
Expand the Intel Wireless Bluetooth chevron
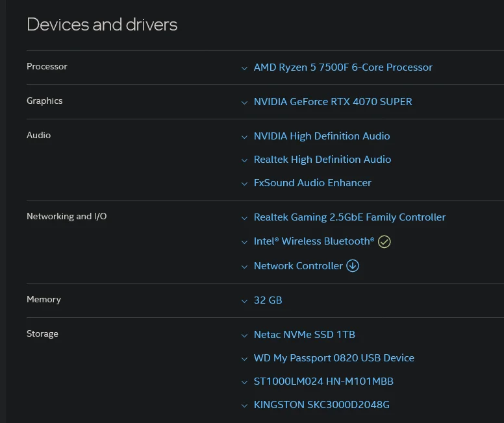click(x=244, y=242)
